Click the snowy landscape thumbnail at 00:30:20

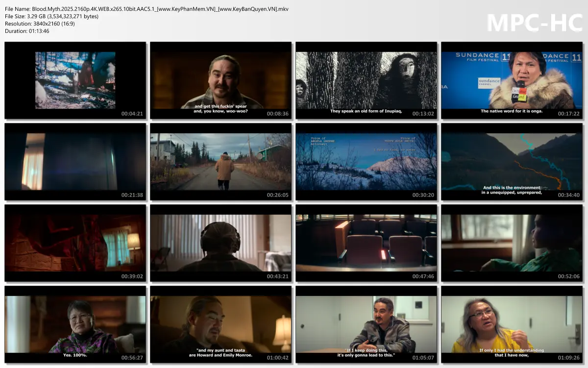pyautogui.click(x=366, y=162)
